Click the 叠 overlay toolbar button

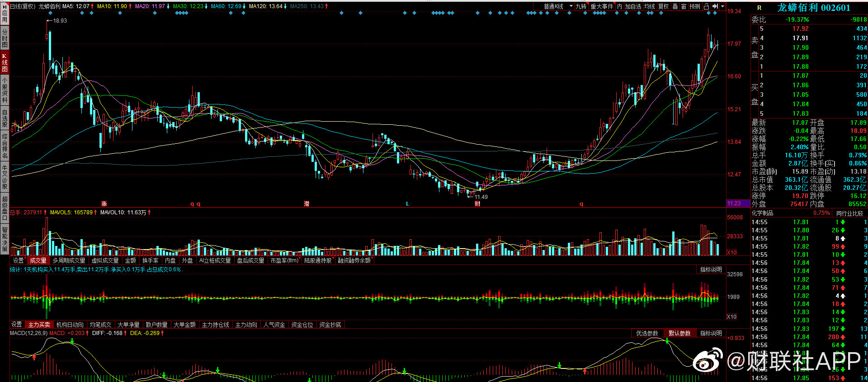tap(675, 6)
